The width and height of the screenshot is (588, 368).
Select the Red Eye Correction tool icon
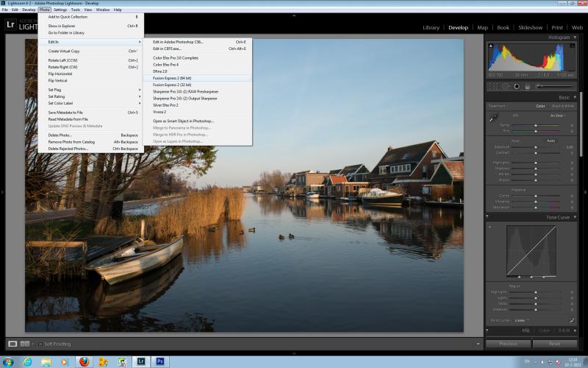tap(517, 86)
